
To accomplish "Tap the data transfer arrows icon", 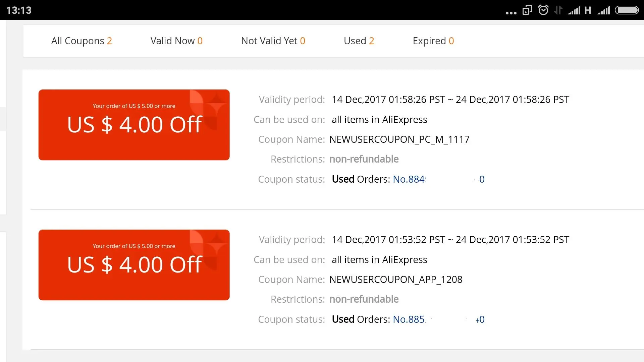I will click(558, 10).
